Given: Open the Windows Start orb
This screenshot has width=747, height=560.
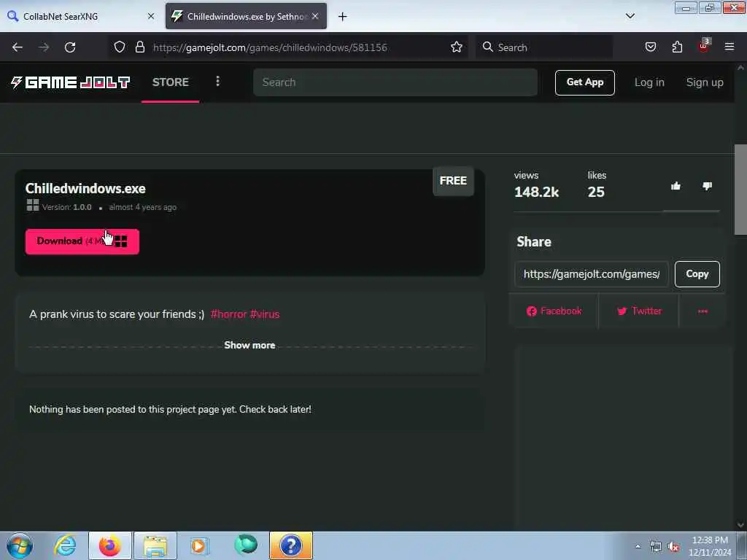Looking at the screenshot, I should coord(20,545).
